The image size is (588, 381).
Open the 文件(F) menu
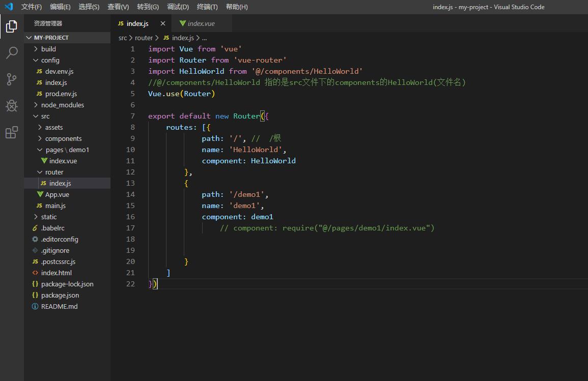pos(32,7)
